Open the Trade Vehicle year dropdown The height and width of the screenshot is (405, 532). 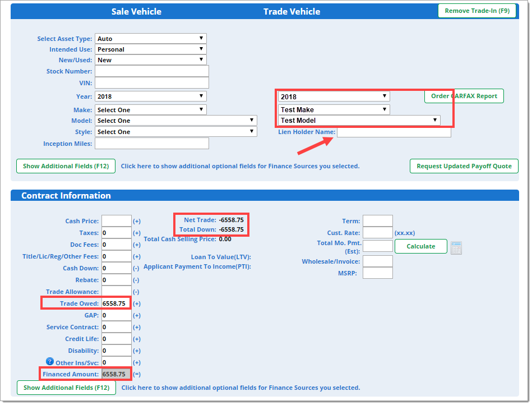pyautogui.click(x=334, y=96)
